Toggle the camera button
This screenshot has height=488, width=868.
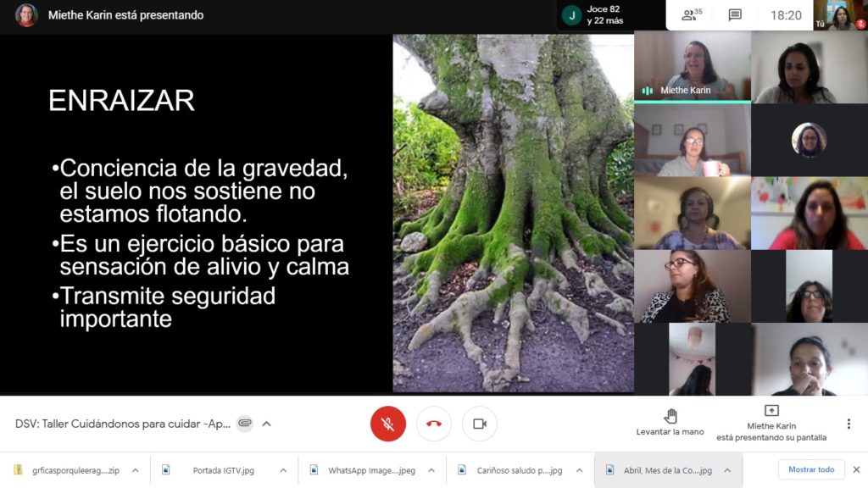(480, 424)
